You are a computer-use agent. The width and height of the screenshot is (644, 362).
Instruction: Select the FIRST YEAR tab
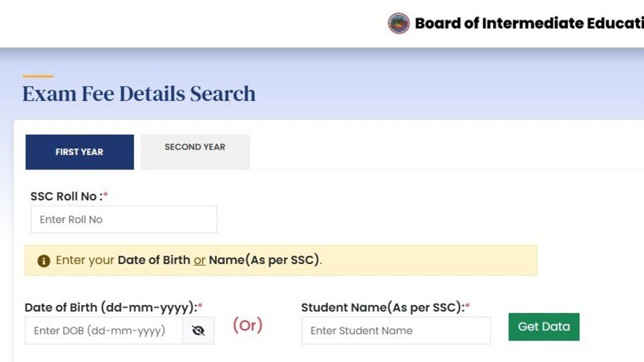tap(80, 152)
